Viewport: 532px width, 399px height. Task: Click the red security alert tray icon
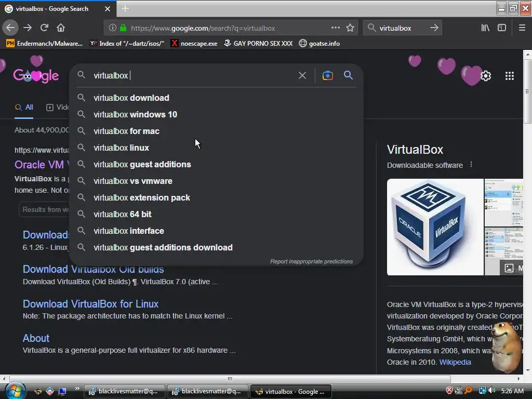449,391
